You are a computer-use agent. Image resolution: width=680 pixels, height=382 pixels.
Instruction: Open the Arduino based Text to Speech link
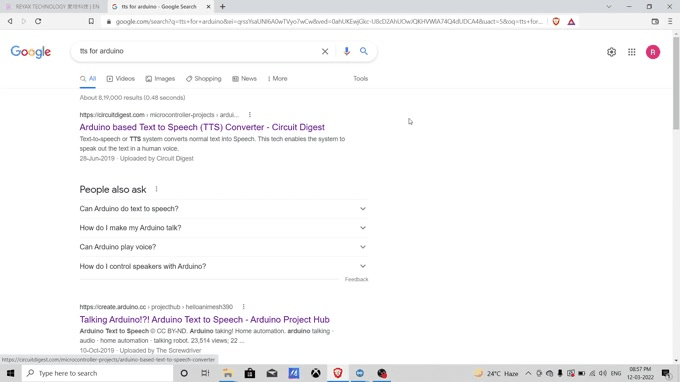tap(202, 127)
